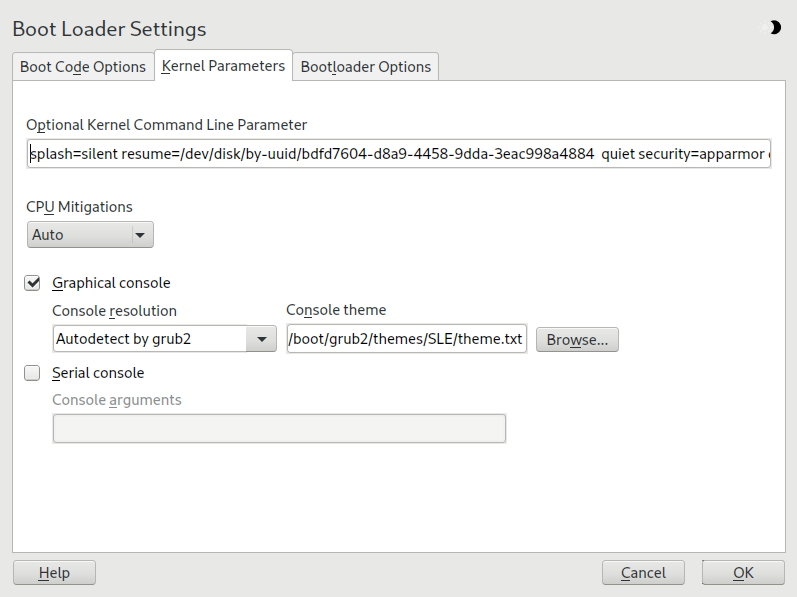Expand the Console resolution dropdown

click(164, 339)
